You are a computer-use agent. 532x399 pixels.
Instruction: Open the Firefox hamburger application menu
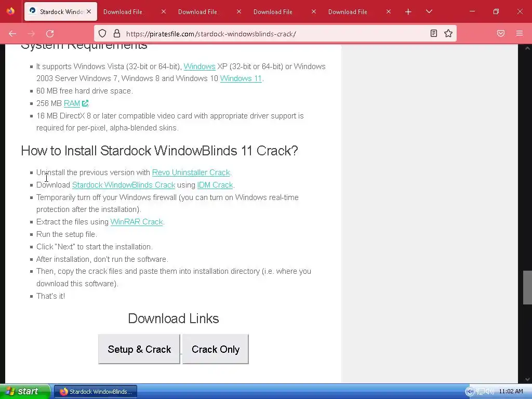click(520, 33)
